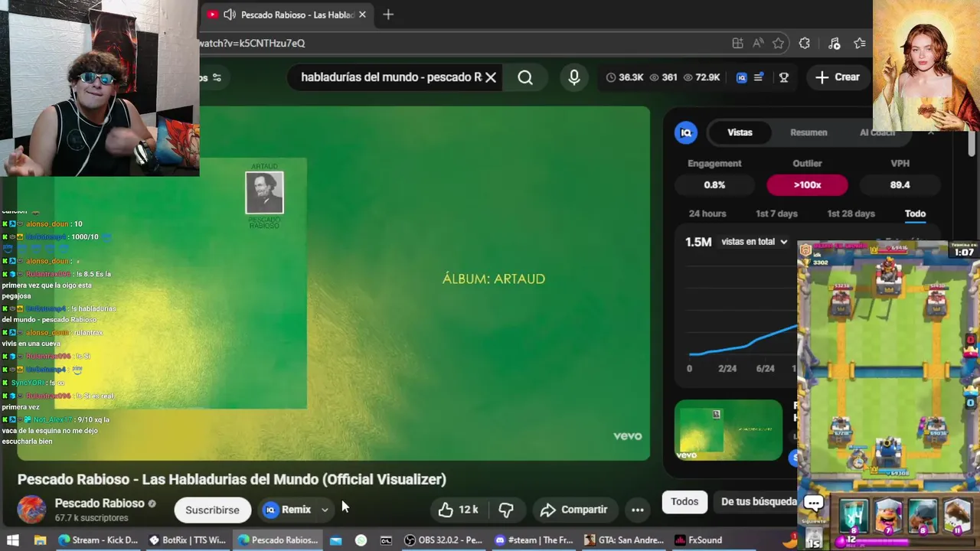Viewport: 980px width, 551px height.
Task: Switch to Stream - Kick taskbar window
Action: pos(99,540)
